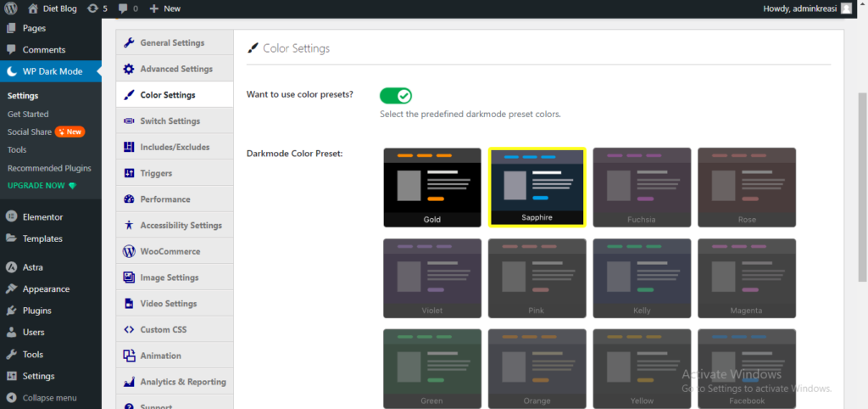
Task: Click the vertical page scrollbar
Action: (x=862, y=170)
